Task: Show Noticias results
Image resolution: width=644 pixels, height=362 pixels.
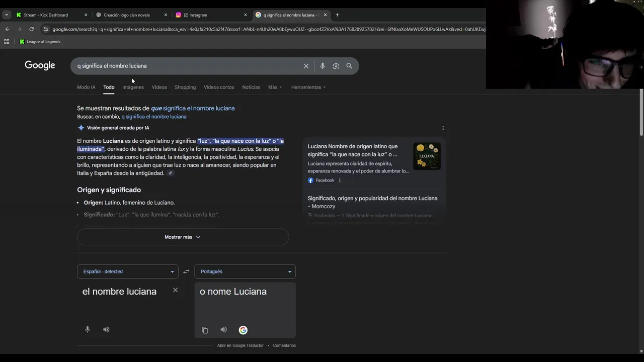Action: (251, 87)
